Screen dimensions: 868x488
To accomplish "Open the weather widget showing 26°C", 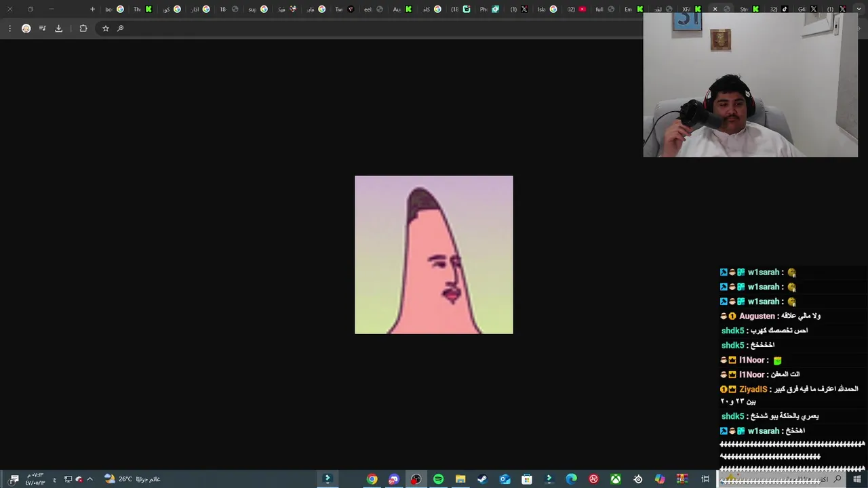I will (132, 479).
